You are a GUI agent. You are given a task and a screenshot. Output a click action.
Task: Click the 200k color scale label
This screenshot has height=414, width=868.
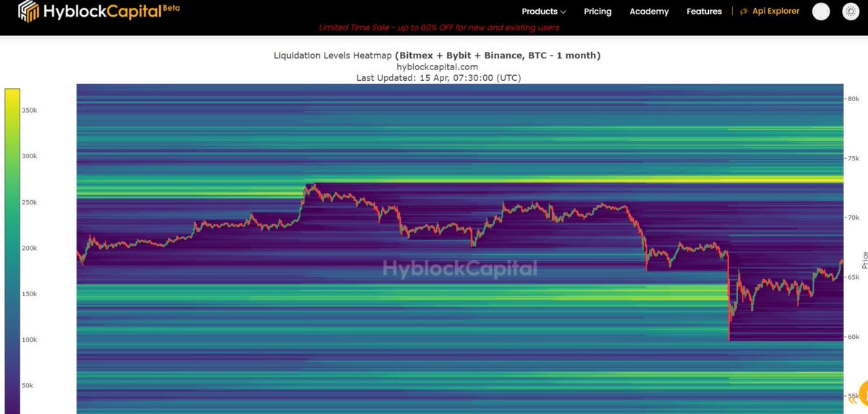coord(29,248)
